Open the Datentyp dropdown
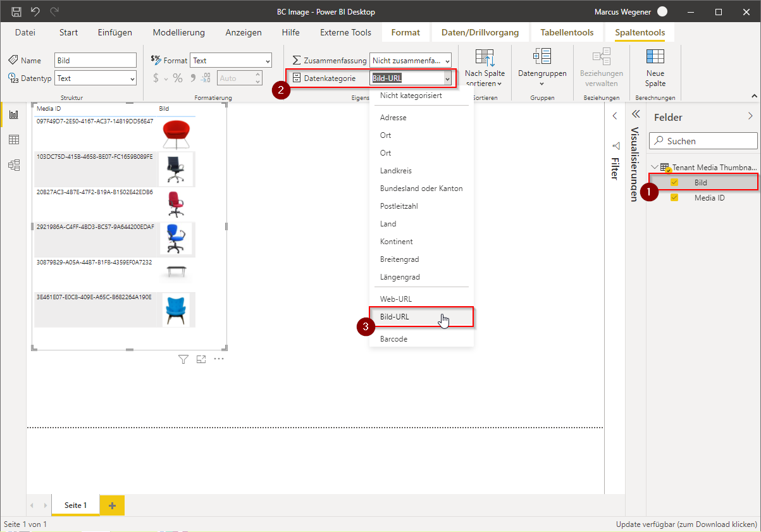 pyautogui.click(x=96, y=78)
